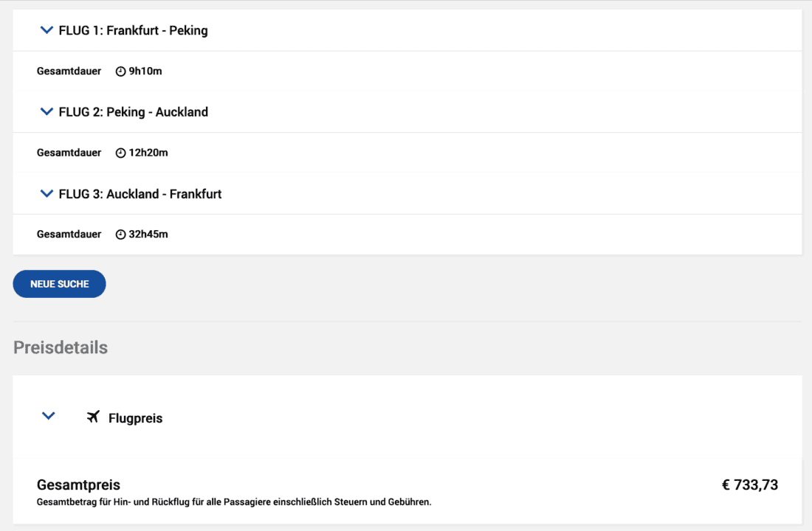Select the FLUG 2: Peking - Auckland heading

pos(133,112)
